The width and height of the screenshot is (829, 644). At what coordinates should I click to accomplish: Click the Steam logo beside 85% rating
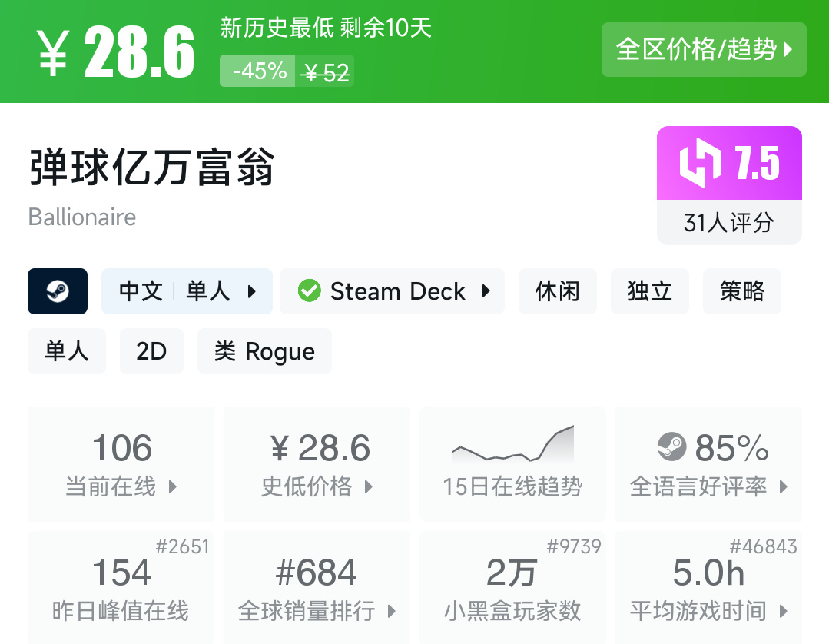672,446
